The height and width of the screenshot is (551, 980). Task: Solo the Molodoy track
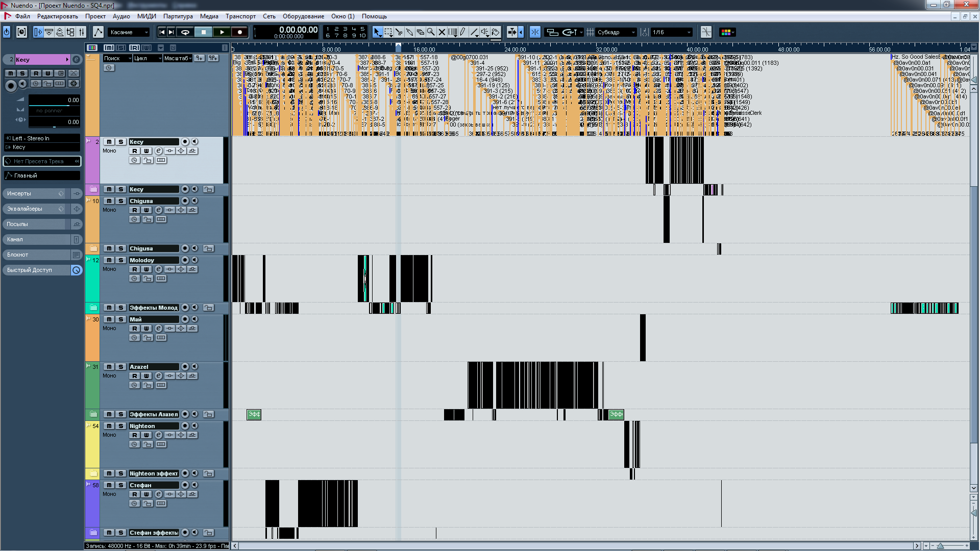click(x=121, y=260)
